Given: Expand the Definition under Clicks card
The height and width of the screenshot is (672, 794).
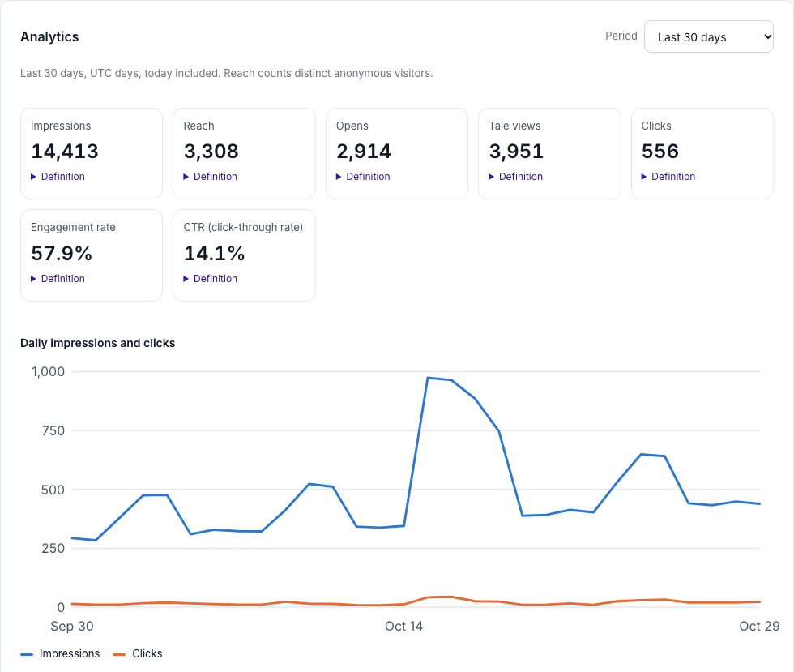Looking at the screenshot, I should point(668,177).
